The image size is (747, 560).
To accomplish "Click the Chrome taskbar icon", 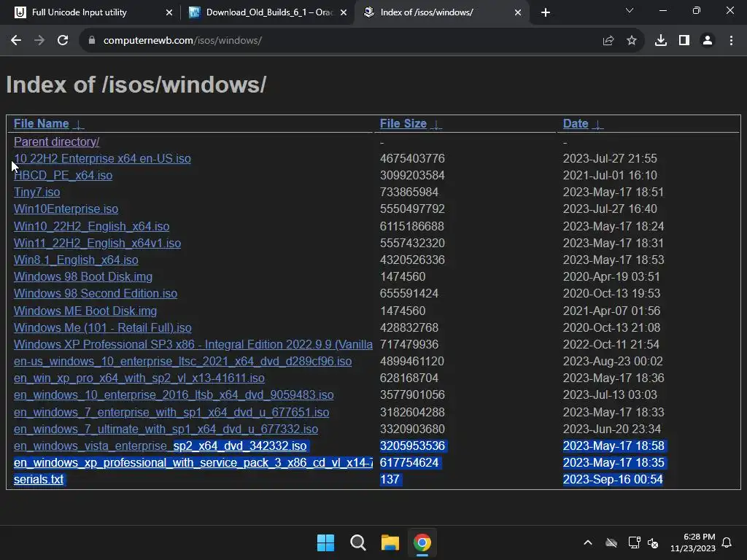I will tap(422, 542).
